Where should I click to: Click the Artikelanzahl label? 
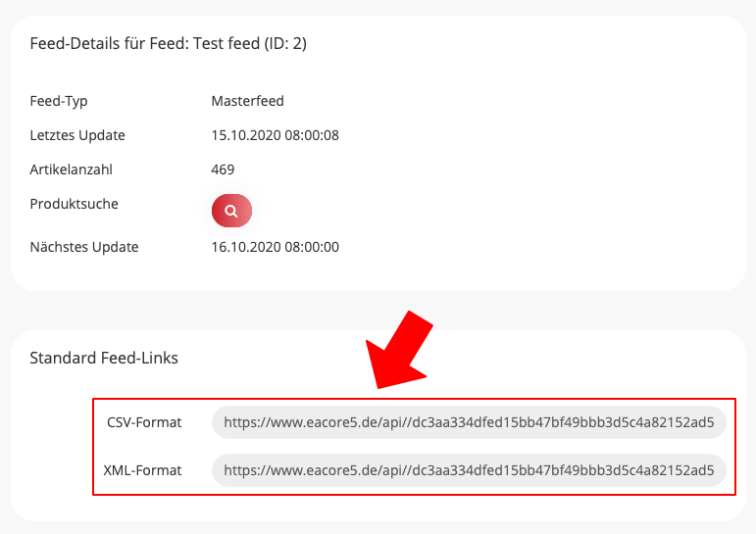(x=72, y=170)
